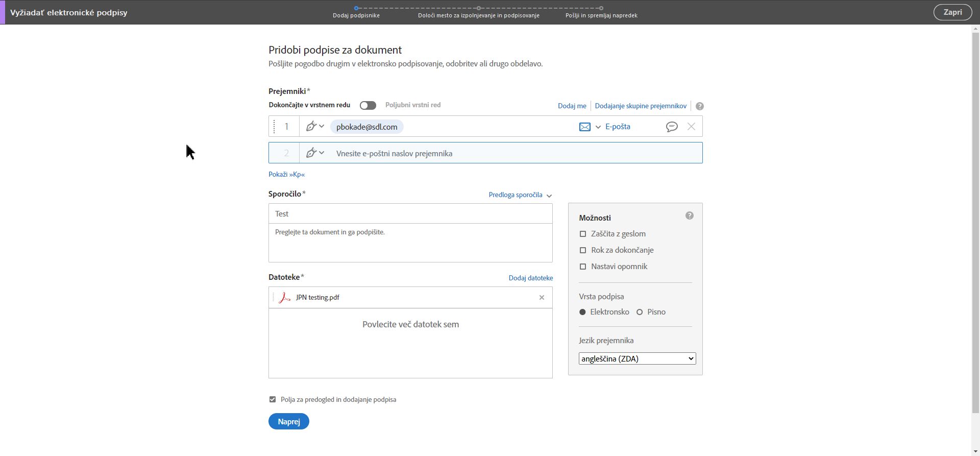Screen dimensions: 980x456
Task: Open the private message speech bubble icon
Action: coord(672,127)
